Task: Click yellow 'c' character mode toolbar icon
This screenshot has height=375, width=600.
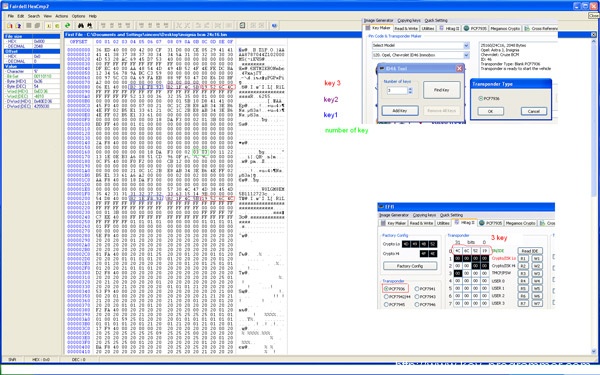Action: coord(57,26)
